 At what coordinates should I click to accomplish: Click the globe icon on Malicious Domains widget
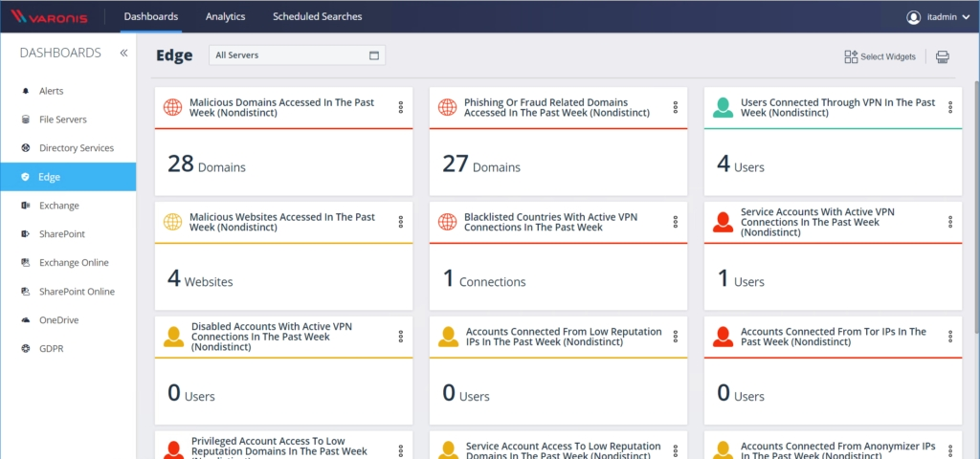(173, 108)
